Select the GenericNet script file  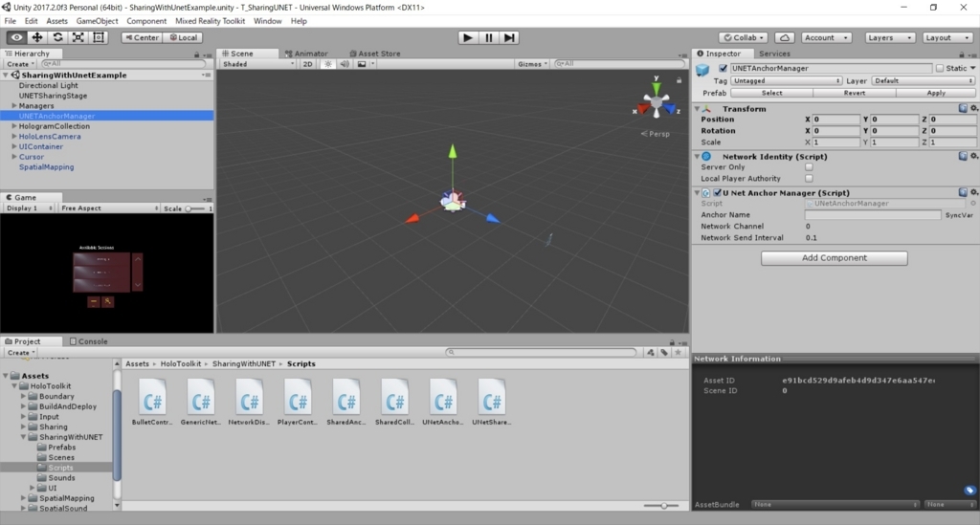201,402
